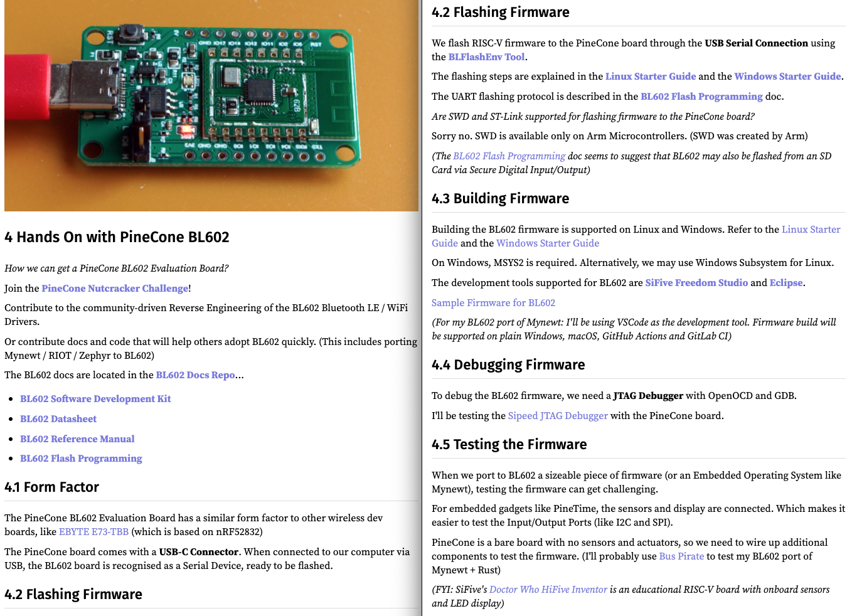Viewport: 852px width, 616px height.
Task: Open BL602 Software Development Kit link
Action: coord(95,399)
